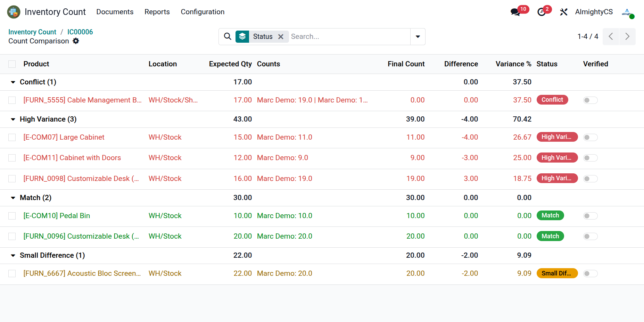Open the Configuration menu

(x=203, y=12)
